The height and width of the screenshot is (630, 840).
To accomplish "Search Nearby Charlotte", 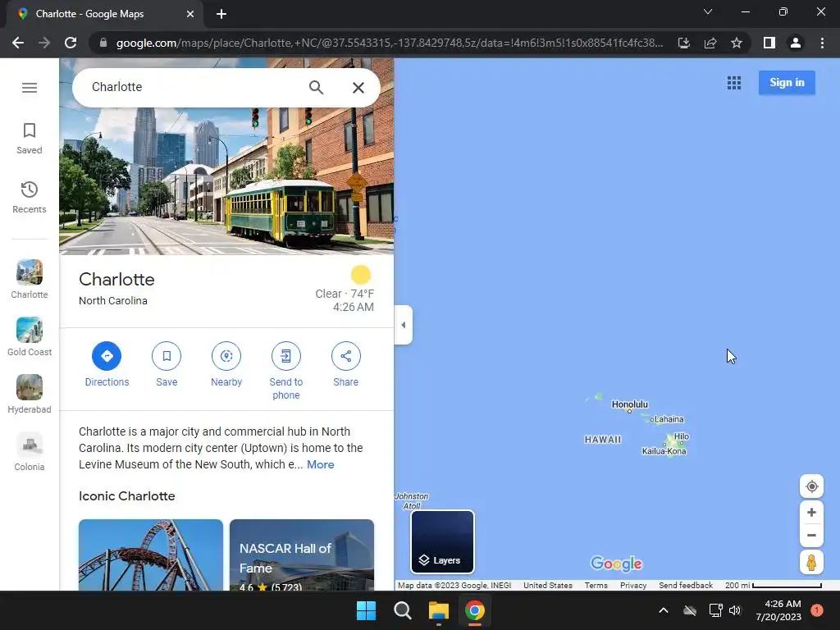I will [226, 364].
